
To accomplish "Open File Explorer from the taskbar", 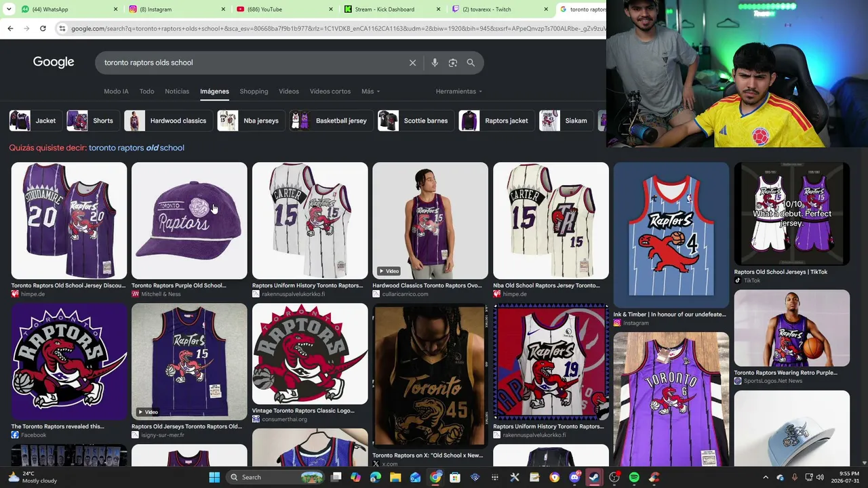I will (395, 477).
